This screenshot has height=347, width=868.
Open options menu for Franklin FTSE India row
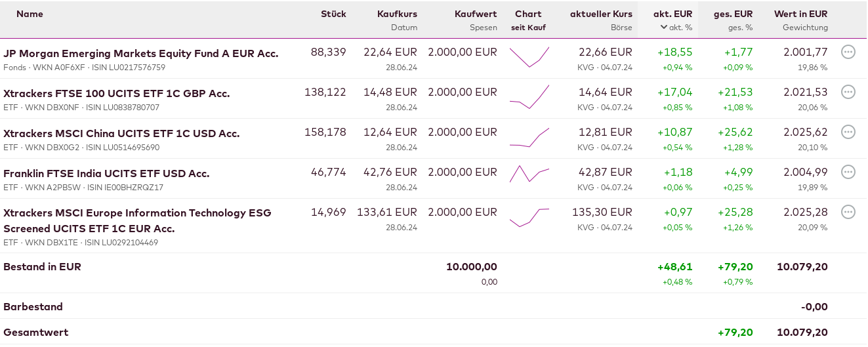point(848,172)
